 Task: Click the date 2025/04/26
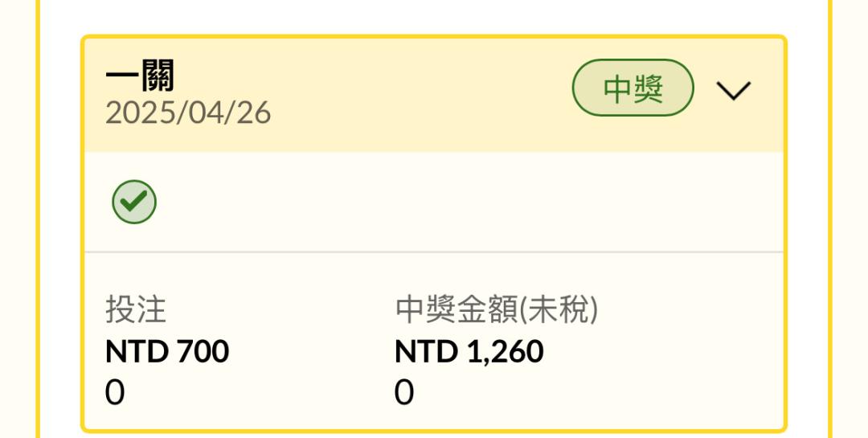point(188,113)
